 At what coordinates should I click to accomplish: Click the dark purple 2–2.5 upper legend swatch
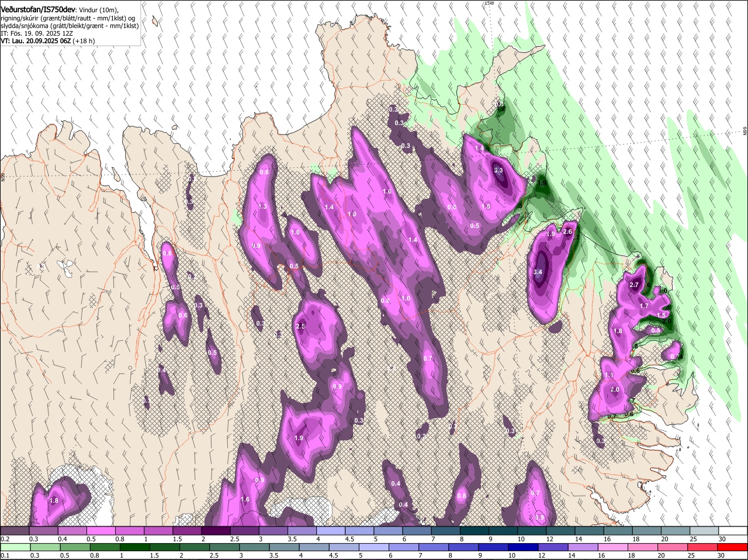pos(216,531)
